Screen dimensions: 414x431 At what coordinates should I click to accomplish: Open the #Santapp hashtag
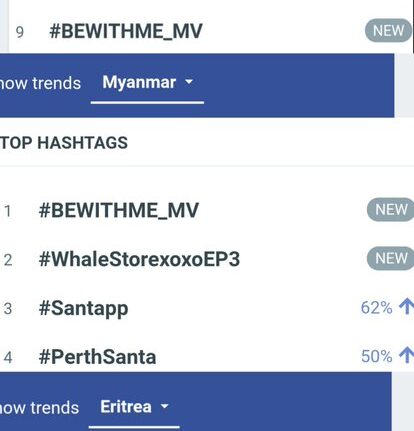click(x=83, y=309)
